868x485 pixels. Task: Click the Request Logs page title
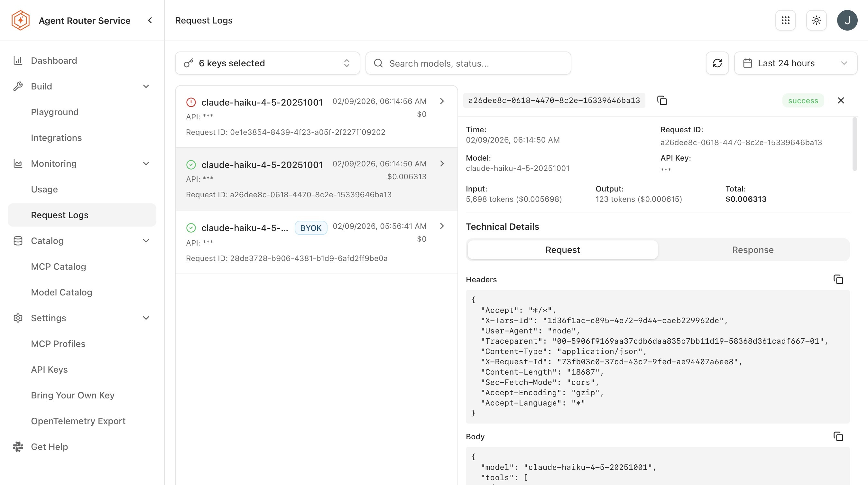point(204,20)
